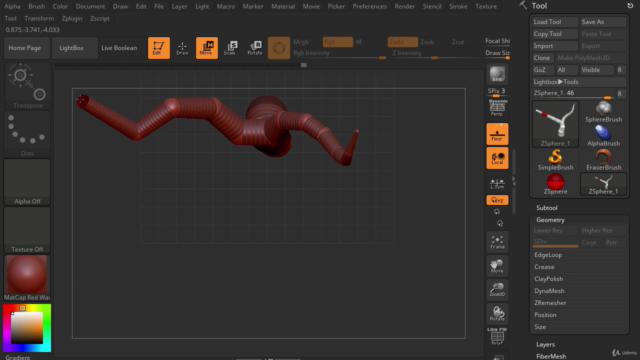This screenshot has width=640, height=360.
Task: Toggle L.Sym local symmetry
Action: [497, 183]
